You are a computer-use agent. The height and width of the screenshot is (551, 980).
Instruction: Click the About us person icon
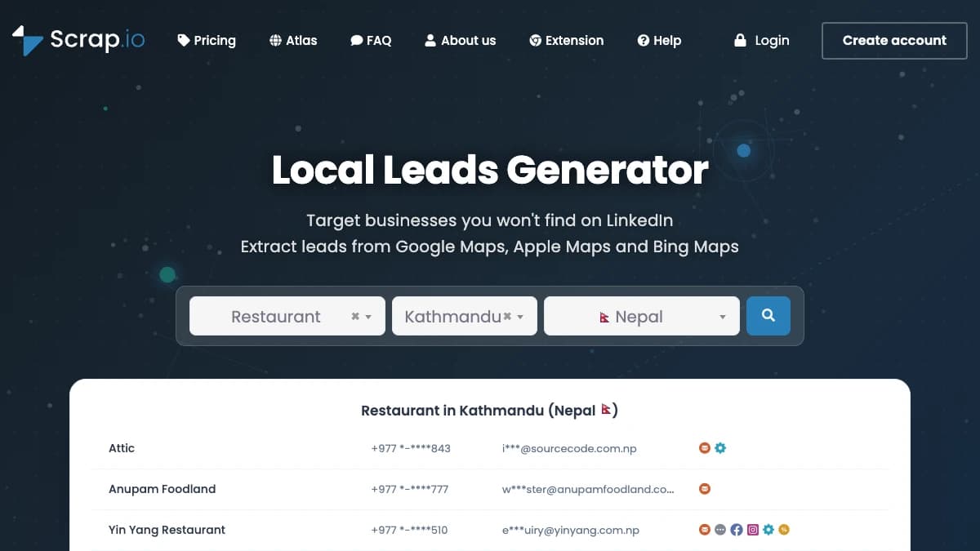(x=430, y=40)
